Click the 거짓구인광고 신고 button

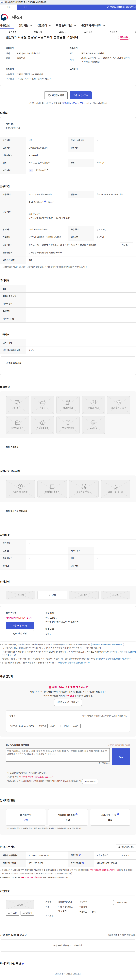point(126,847)
